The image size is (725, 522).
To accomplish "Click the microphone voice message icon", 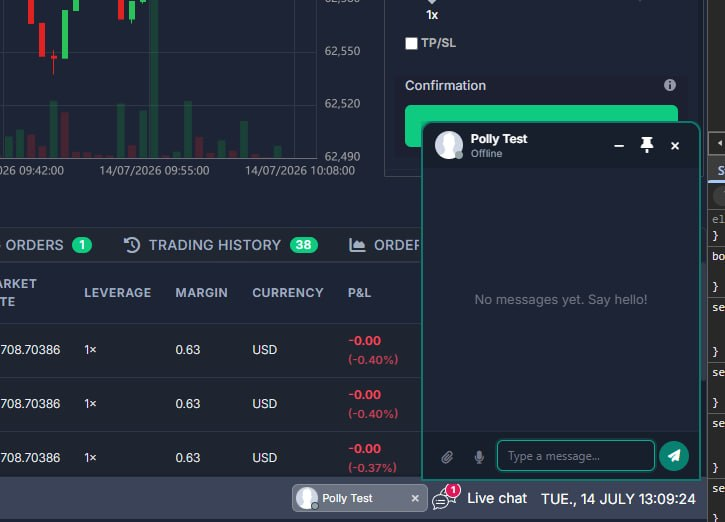I will point(479,457).
